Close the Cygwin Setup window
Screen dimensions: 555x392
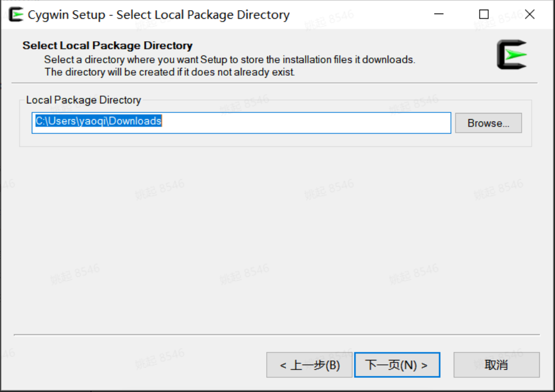pyautogui.click(x=530, y=14)
